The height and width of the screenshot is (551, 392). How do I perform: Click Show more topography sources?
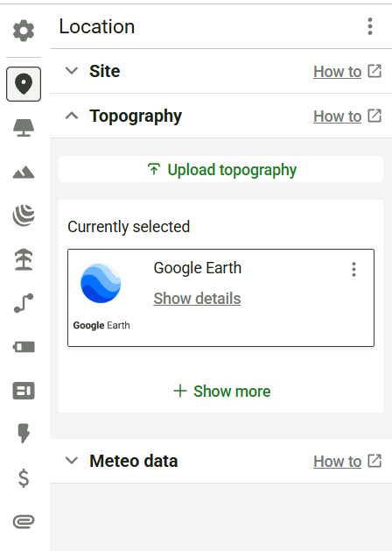point(221,391)
